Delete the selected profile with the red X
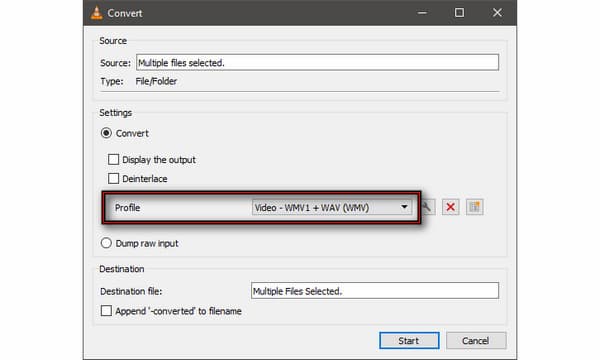Screen dimensions: 600x360 tap(450, 207)
